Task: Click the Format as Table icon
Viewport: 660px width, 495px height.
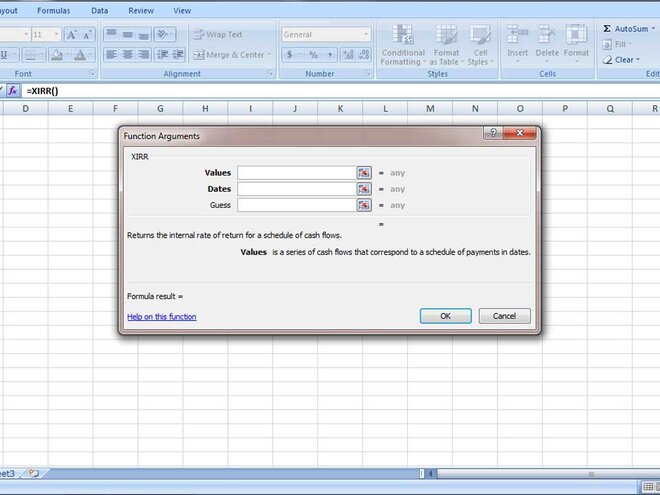Action: (x=446, y=46)
